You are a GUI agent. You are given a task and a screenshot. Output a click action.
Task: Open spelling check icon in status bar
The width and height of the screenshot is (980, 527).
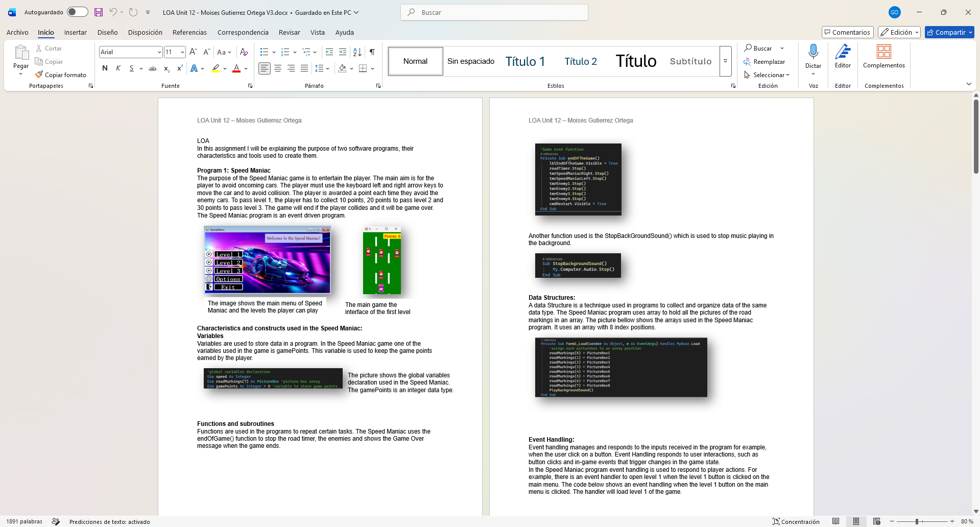click(x=56, y=521)
